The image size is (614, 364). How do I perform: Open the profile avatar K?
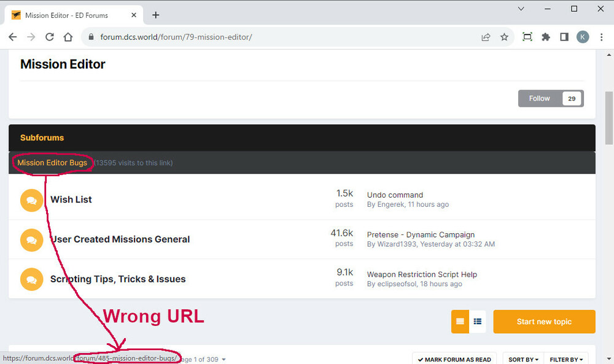coord(582,37)
